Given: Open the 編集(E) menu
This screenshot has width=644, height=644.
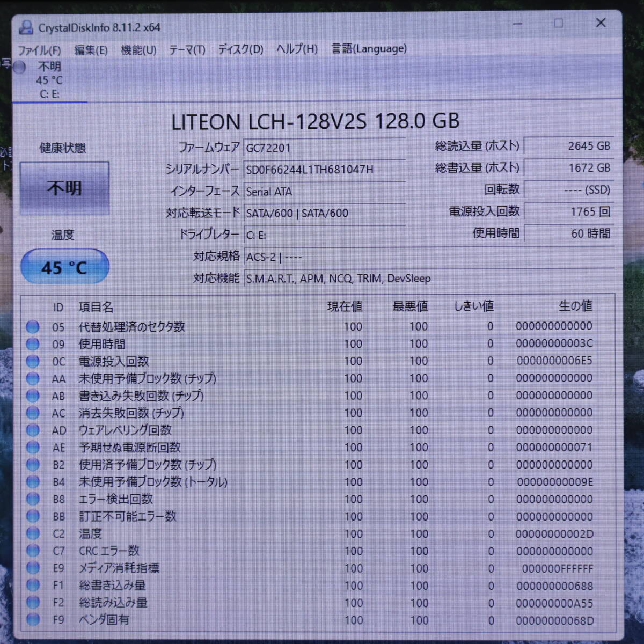Looking at the screenshot, I should (91, 50).
